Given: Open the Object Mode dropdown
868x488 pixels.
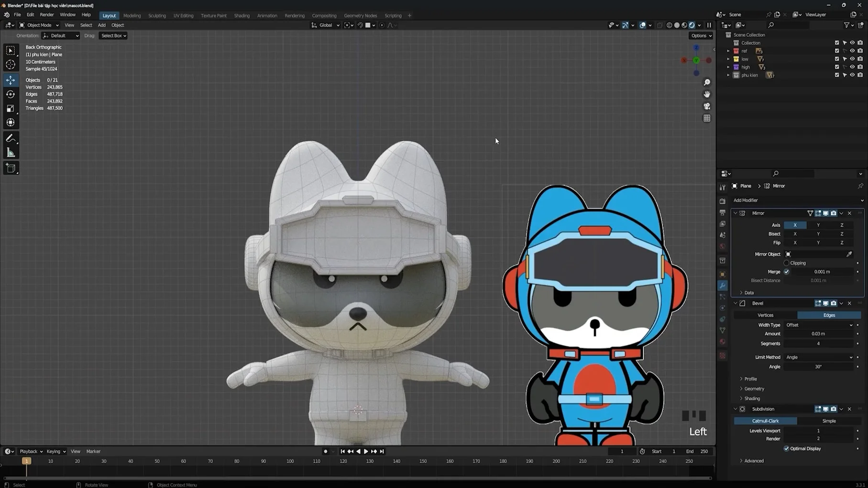Looking at the screenshot, I should click(x=39, y=25).
